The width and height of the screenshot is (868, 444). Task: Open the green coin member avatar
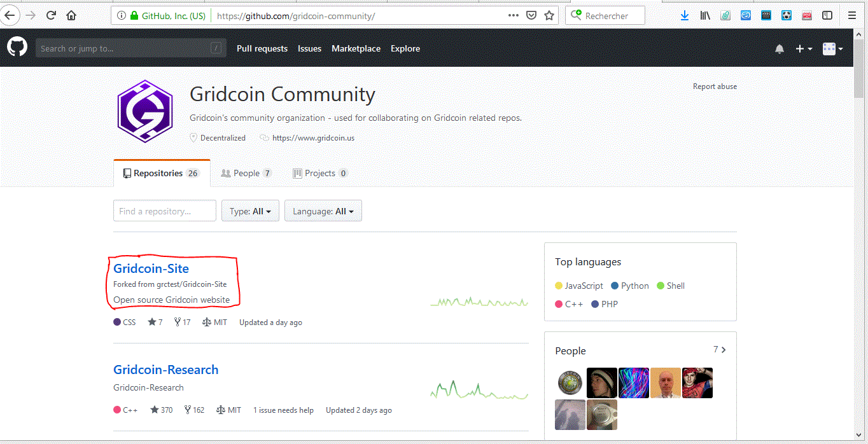pyautogui.click(x=570, y=383)
